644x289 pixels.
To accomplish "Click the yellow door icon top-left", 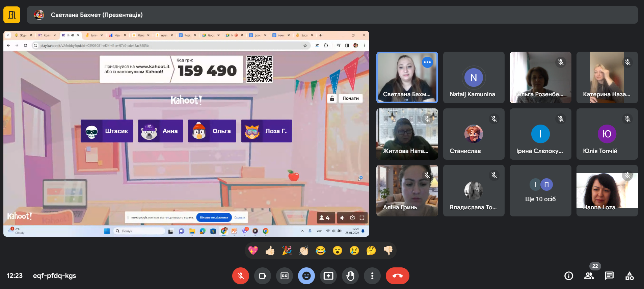I will point(12,15).
